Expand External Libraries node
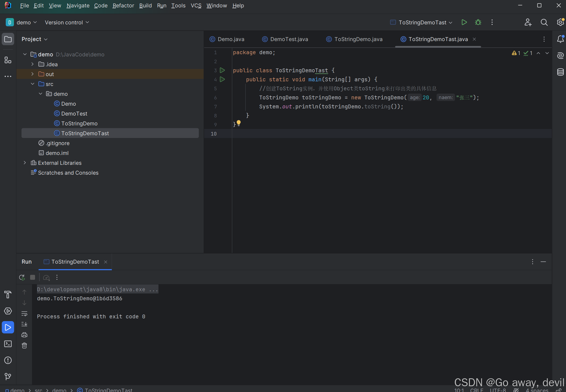Image resolution: width=566 pixels, height=392 pixels. (x=25, y=163)
